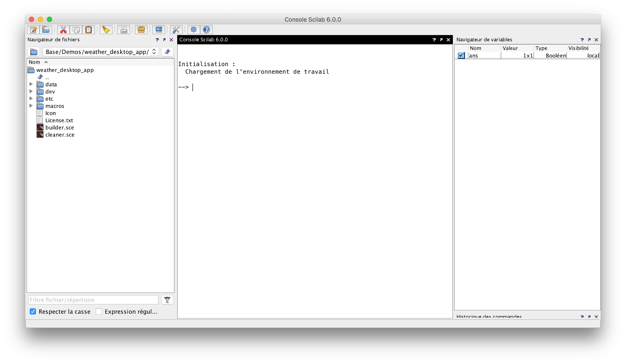Go to the parent directory arrow button
This screenshot has height=364, width=626.
(167, 52)
